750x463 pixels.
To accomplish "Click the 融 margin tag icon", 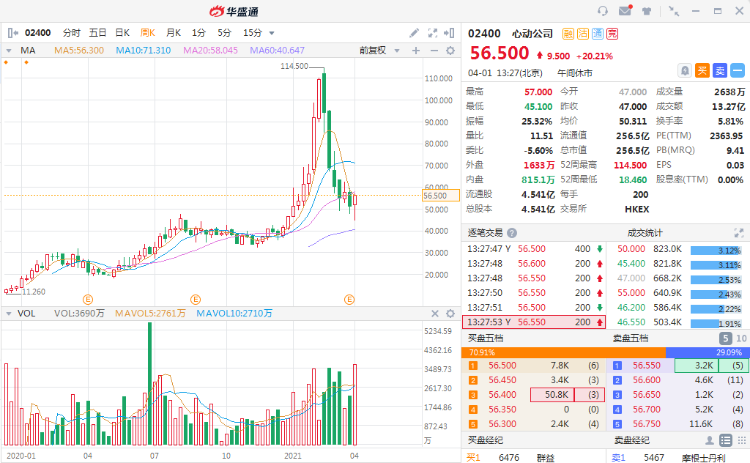I will tap(568, 33).
